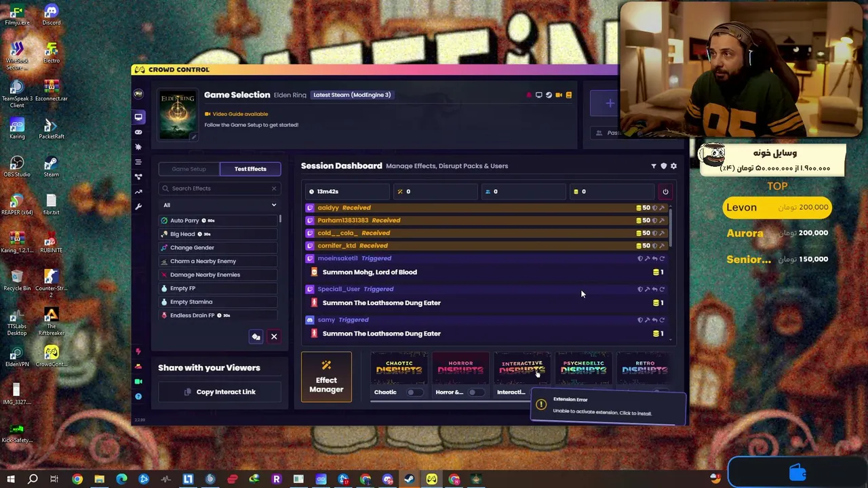Open the blue help icon in sidebar

click(138, 396)
